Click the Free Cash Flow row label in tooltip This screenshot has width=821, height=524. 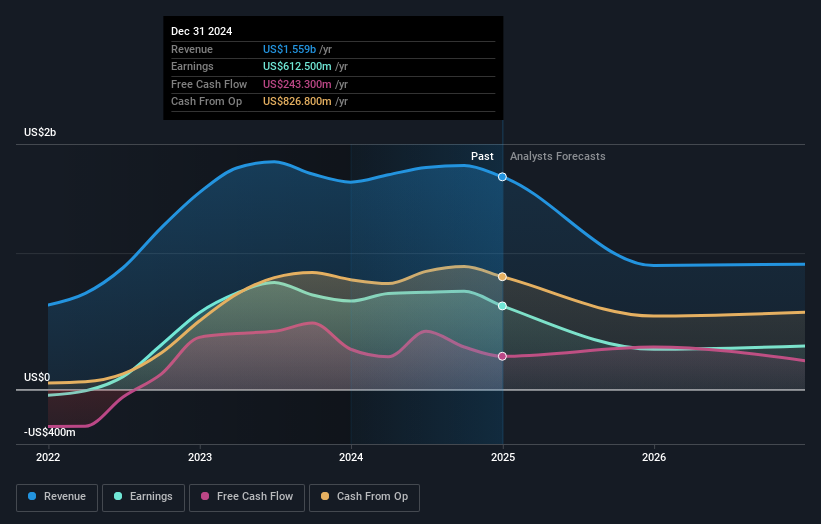click(x=209, y=84)
